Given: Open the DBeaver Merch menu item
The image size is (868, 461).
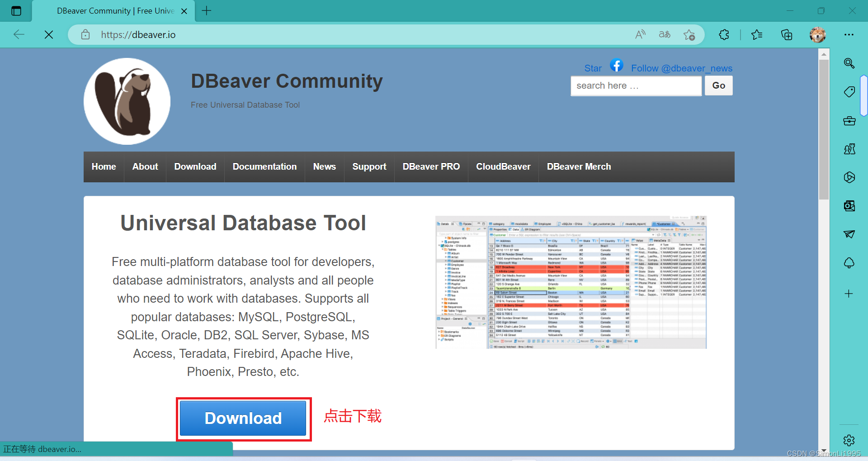Looking at the screenshot, I should click(579, 167).
